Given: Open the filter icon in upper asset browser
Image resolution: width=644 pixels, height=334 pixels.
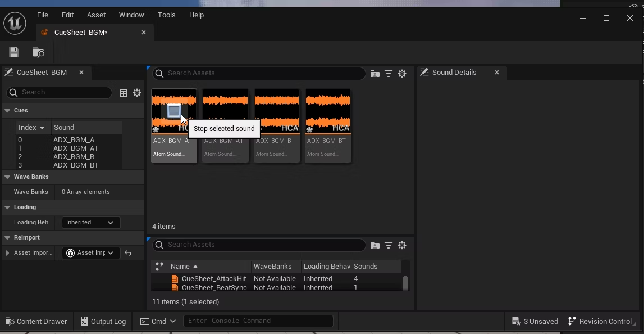Looking at the screenshot, I should [x=389, y=74].
